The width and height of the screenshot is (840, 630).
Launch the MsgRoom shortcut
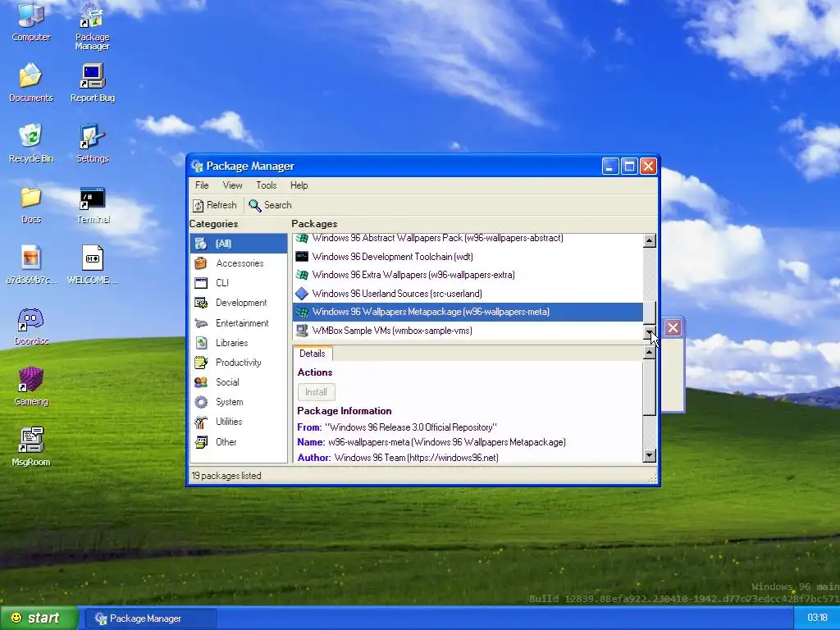[x=31, y=447]
